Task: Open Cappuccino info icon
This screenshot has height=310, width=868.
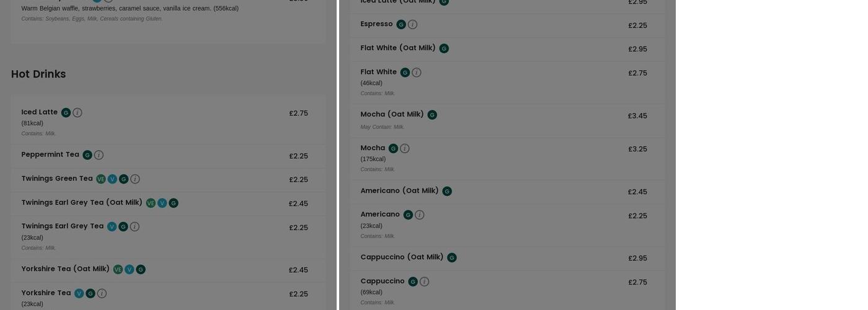Action: point(424,281)
